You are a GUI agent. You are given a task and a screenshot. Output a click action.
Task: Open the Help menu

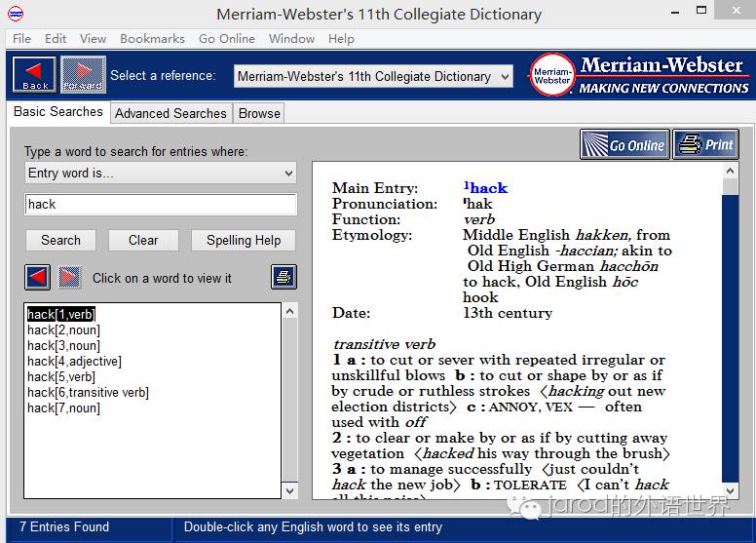341,39
